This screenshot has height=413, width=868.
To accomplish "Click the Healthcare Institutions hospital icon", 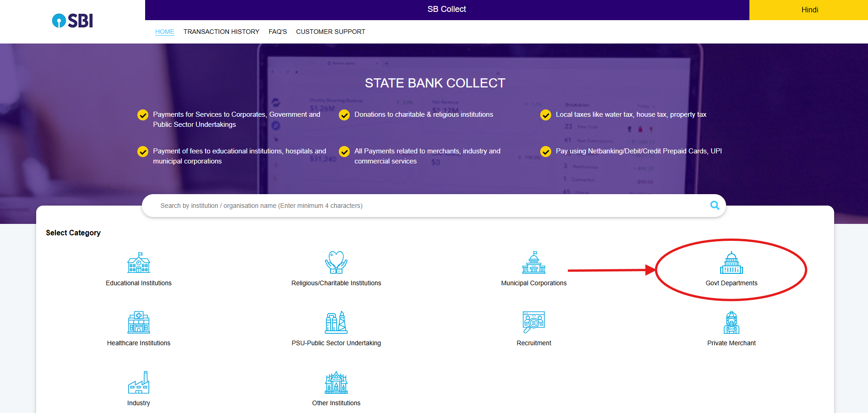I will click(x=139, y=322).
